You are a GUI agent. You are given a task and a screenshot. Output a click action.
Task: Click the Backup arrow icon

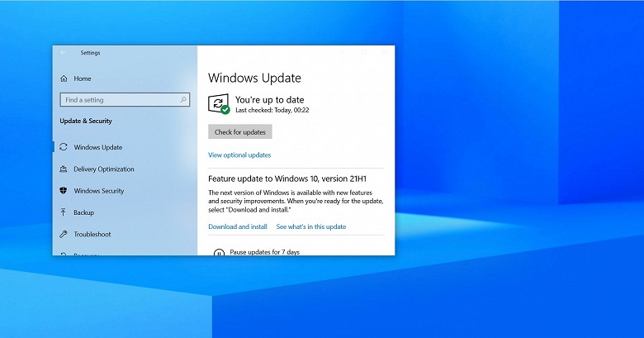pyautogui.click(x=64, y=212)
